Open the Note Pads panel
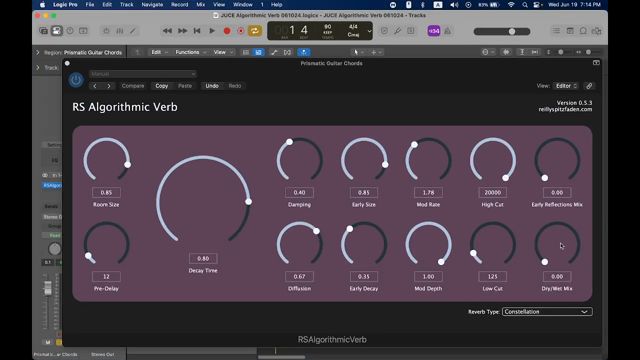640x360 pixels. coord(570,31)
